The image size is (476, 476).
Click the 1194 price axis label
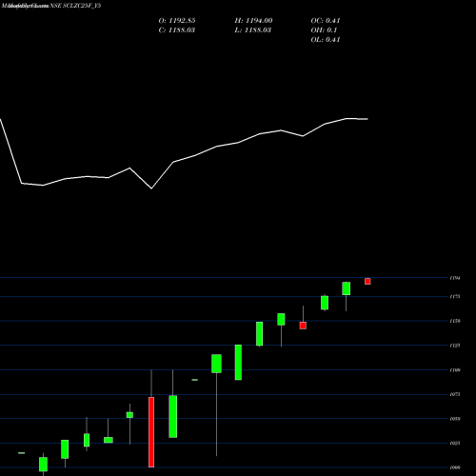coord(455,278)
